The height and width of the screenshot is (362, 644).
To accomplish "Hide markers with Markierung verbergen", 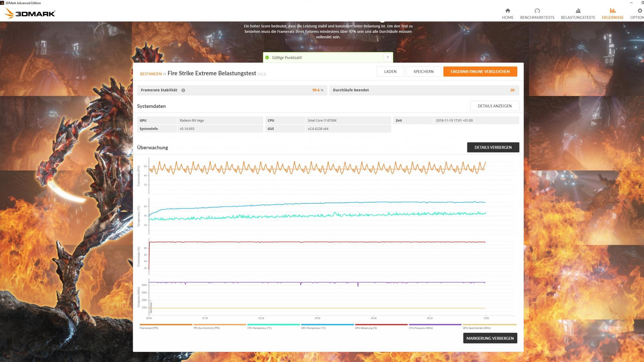I will (x=490, y=338).
